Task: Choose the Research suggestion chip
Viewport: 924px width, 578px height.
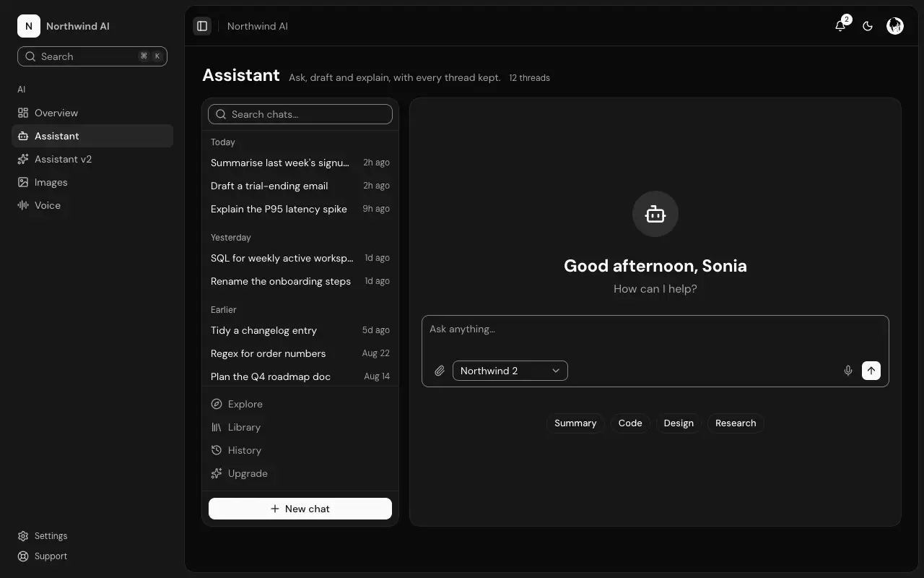Action: pos(736,423)
